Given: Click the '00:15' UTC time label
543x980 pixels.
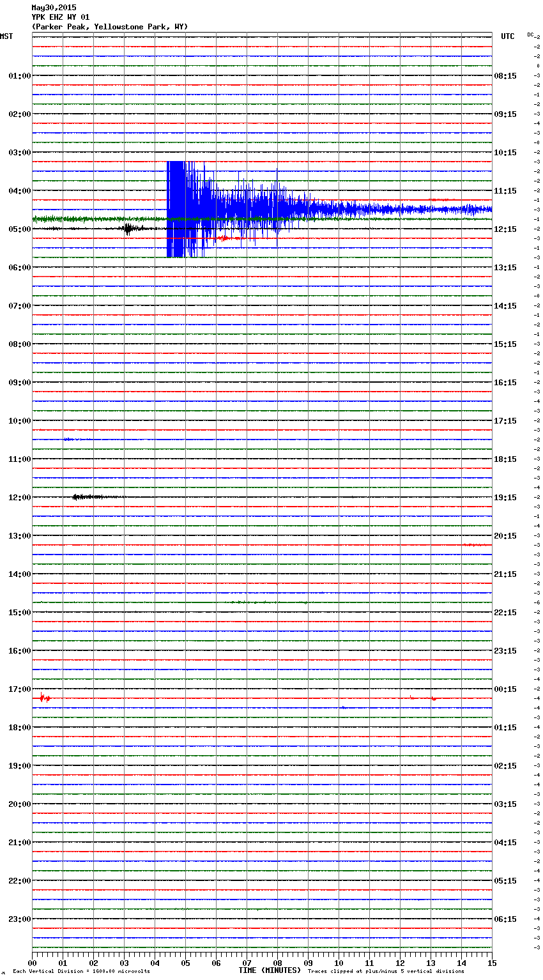Looking at the screenshot, I should (505, 689).
